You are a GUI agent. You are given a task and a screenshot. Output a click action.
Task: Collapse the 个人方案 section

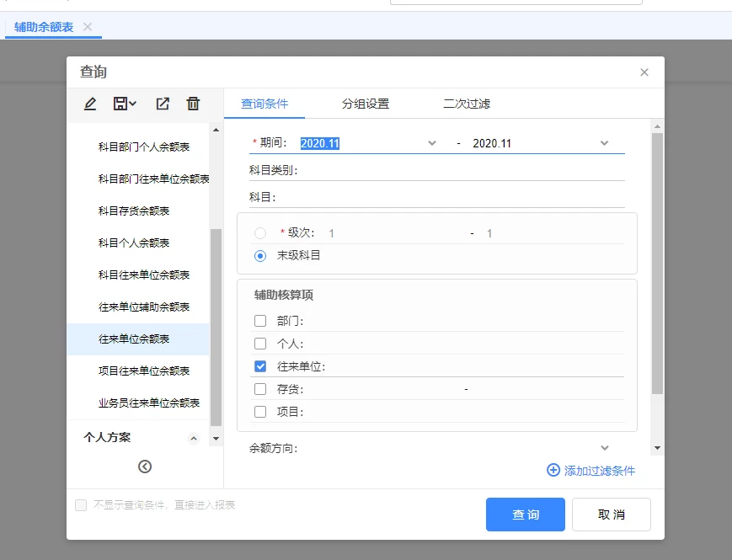(x=194, y=438)
